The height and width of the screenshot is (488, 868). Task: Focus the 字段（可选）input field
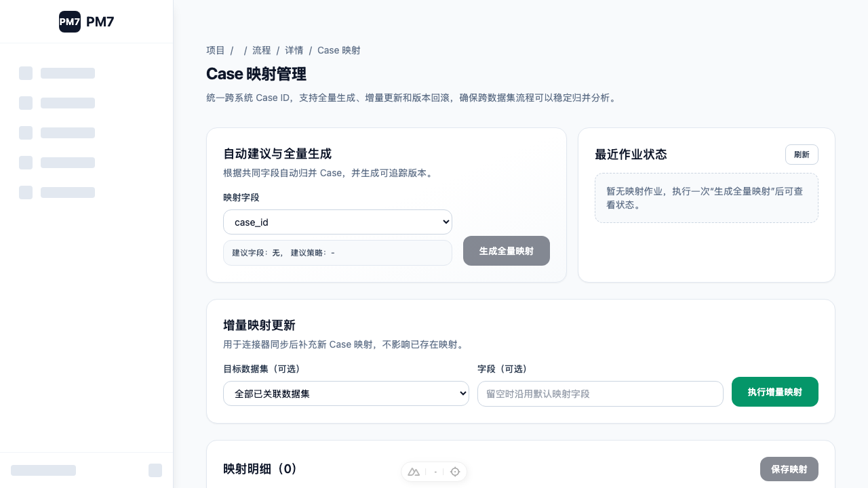coord(600,394)
